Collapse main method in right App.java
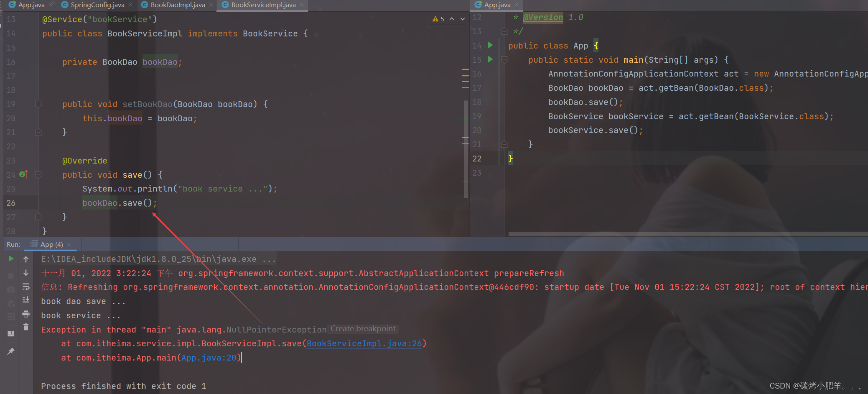The image size is (868, 394). pyautogui.click(x=504, y=60)
